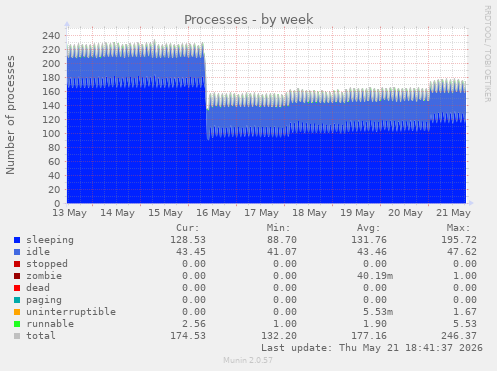Click runnable average value 1.90

375,324
